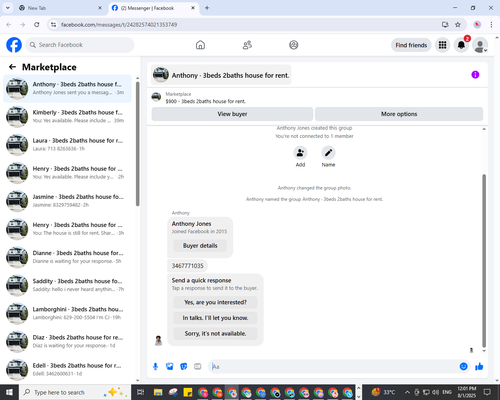
Task: Open the account profile menu
Action: point(480,45)
